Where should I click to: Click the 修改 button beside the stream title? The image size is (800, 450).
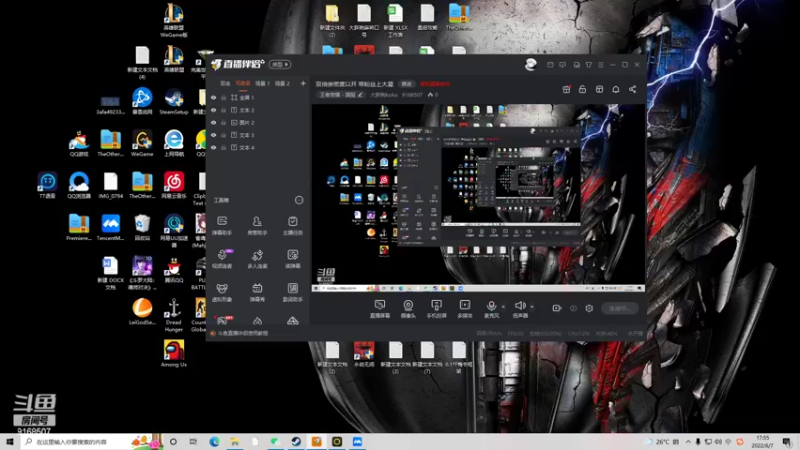point(407,84)
